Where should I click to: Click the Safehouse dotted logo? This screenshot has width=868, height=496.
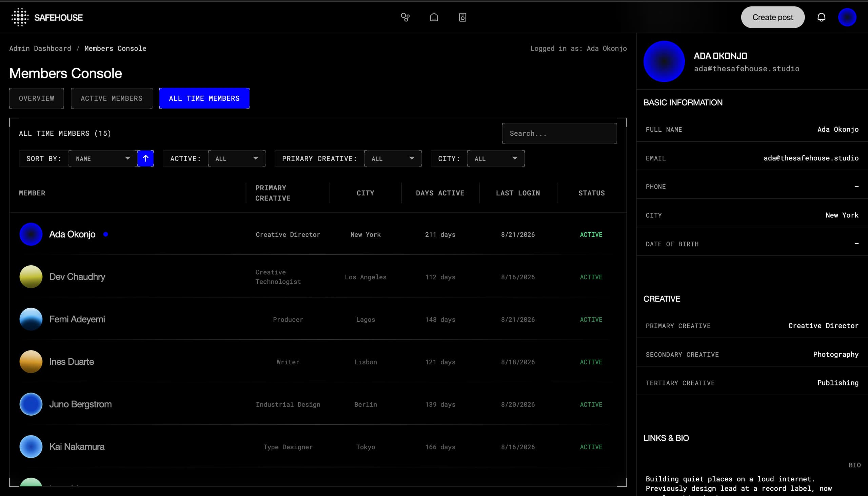20,17
